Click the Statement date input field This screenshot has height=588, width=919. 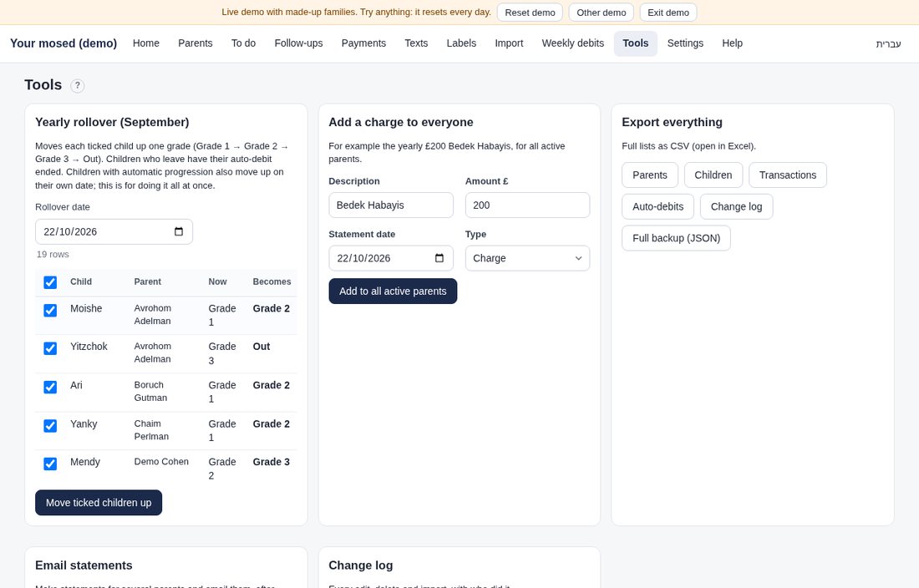pyautogui.click(x=391, y=258)
